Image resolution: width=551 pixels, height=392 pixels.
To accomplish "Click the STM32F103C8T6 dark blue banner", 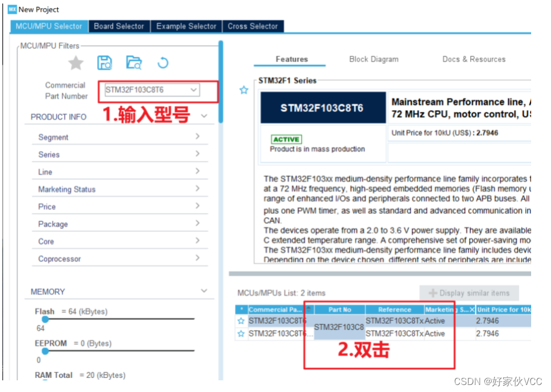I will click(x=323, y=107).
